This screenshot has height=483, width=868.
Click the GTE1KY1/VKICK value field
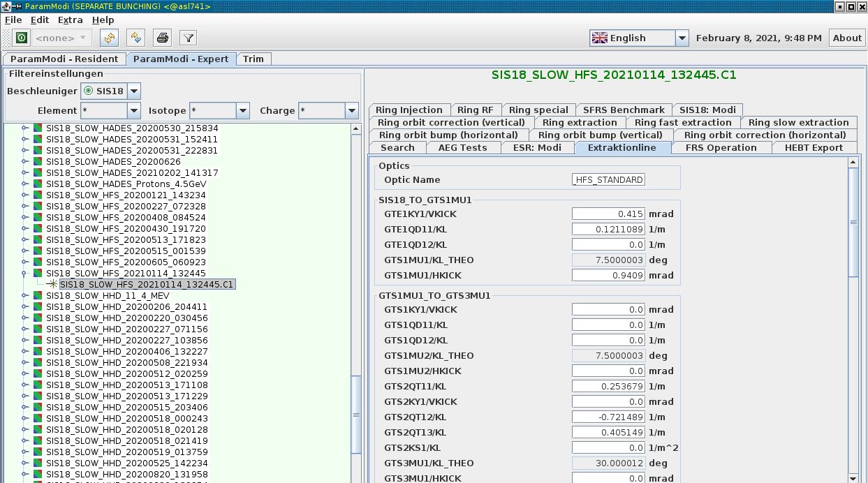pyautogui.click(x=608, y=214)
